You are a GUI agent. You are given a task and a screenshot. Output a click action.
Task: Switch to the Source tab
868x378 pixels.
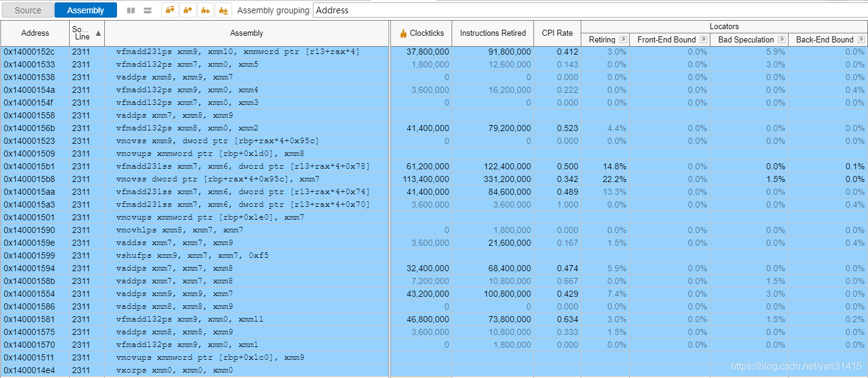[x=28, y=10]
